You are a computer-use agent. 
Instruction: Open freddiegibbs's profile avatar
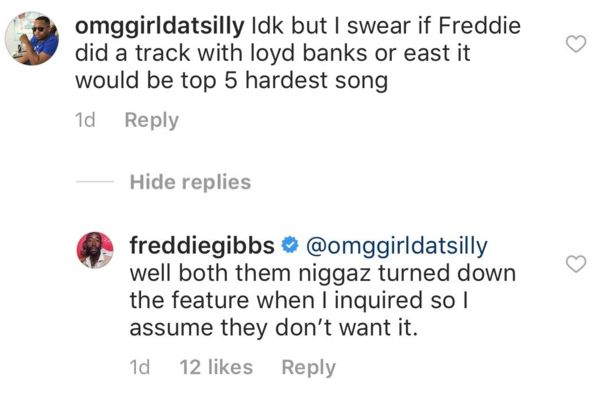(95, 250)
